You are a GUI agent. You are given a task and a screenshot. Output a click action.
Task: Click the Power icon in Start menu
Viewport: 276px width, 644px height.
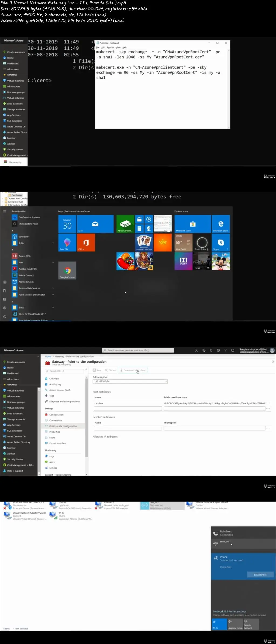click(5, 317)
